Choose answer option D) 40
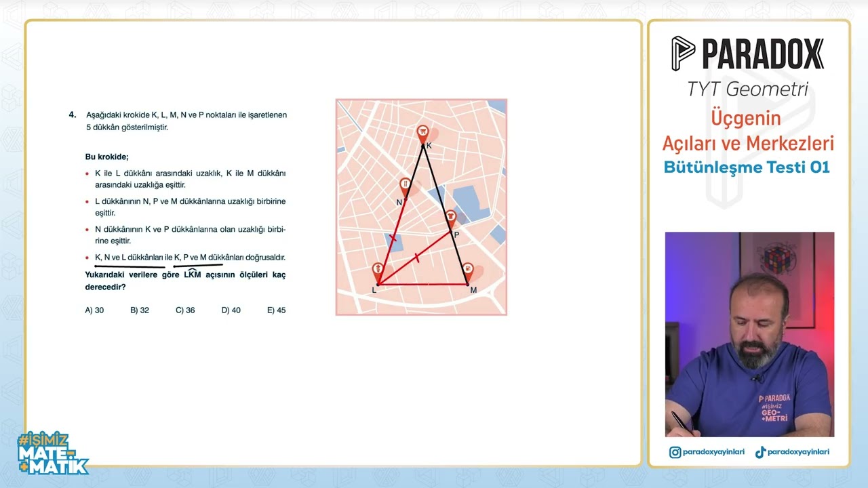The height and width of the screenshot is (488, 868). (231, 310)
